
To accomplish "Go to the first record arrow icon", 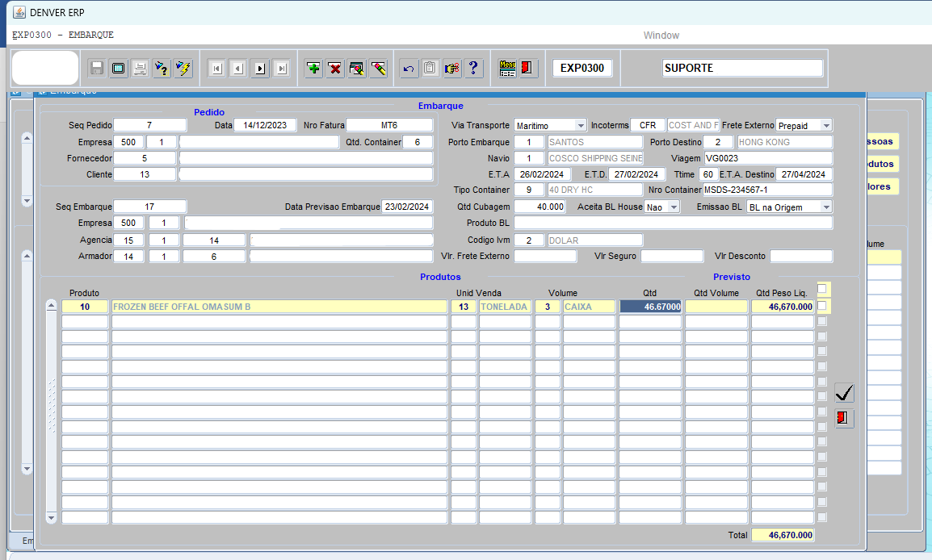I will [217, 69].
